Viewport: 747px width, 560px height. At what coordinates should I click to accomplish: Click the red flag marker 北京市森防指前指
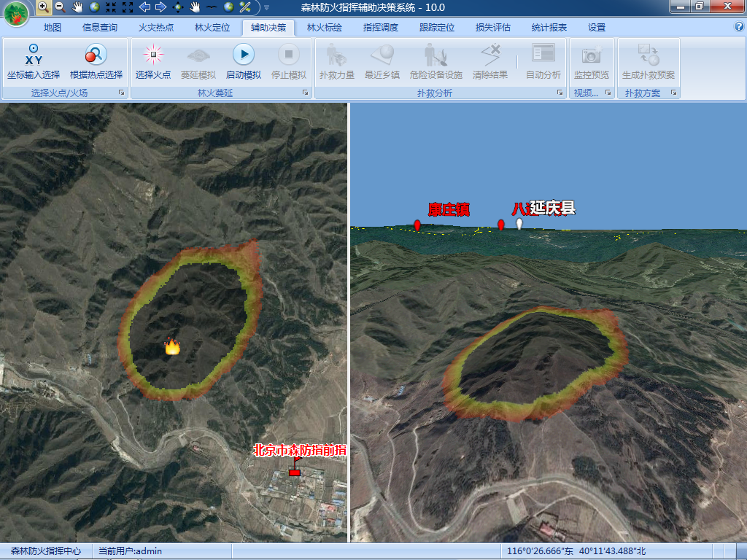[295, 467]
